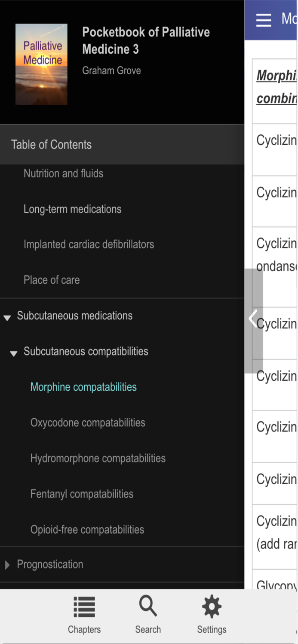Open Settings gear icon
298x644 pixels.
coord(212,608)
